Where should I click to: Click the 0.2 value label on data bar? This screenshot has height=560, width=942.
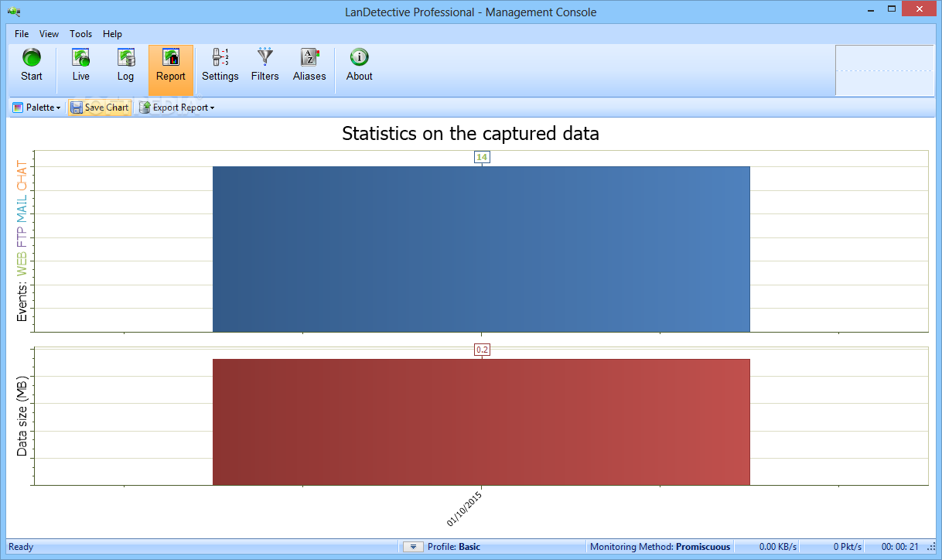tap(482, 350)
